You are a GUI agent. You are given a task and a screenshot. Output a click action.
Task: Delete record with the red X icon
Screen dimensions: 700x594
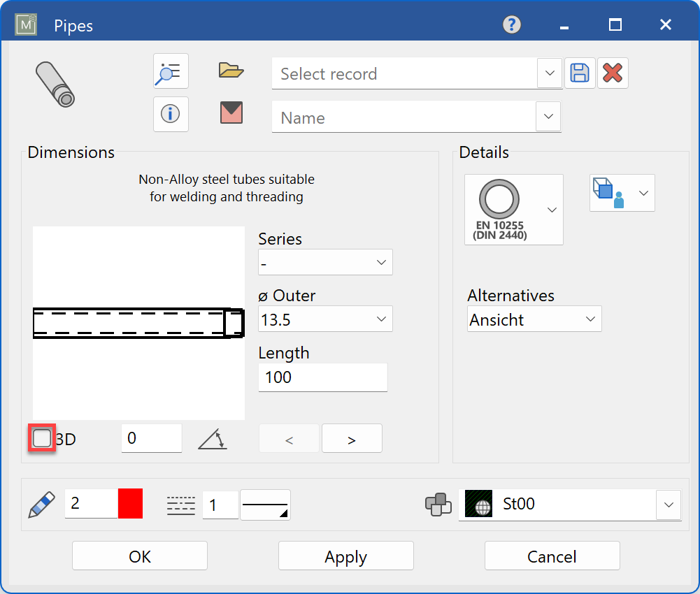[613, 73]
